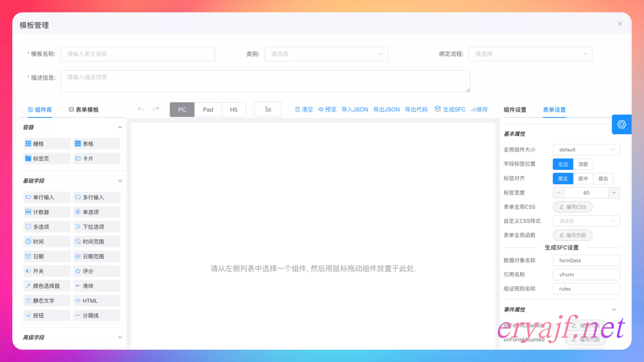The width and height of the screenshot is (644, 362).
Task: Pick the 多选项 checkbox field component
Action: 47,227
